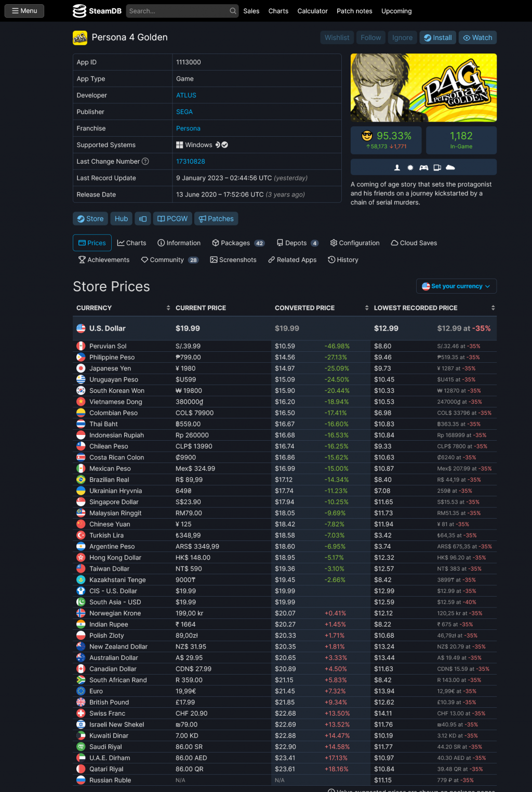Open the Related Apps tab

292,260
